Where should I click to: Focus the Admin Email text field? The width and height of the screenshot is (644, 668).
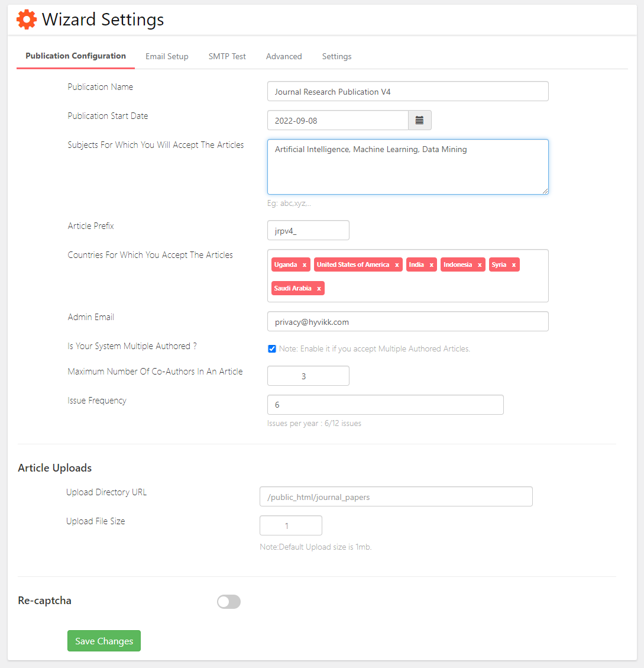click(407, 322)
